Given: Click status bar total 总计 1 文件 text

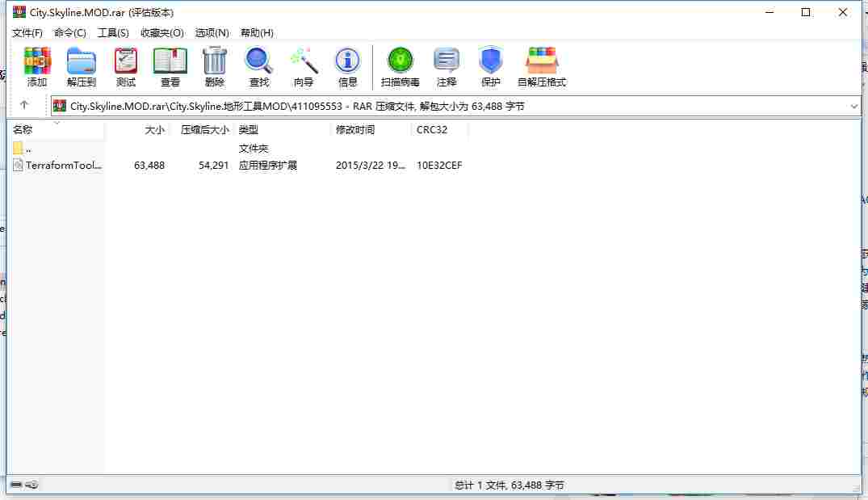Looking at the screenshot, I should tap(509, 485).
